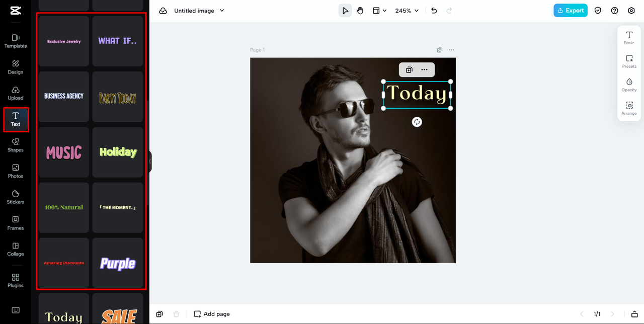
Task: Open the canvas layout options dropdown
Action: [x=379, y=11]
